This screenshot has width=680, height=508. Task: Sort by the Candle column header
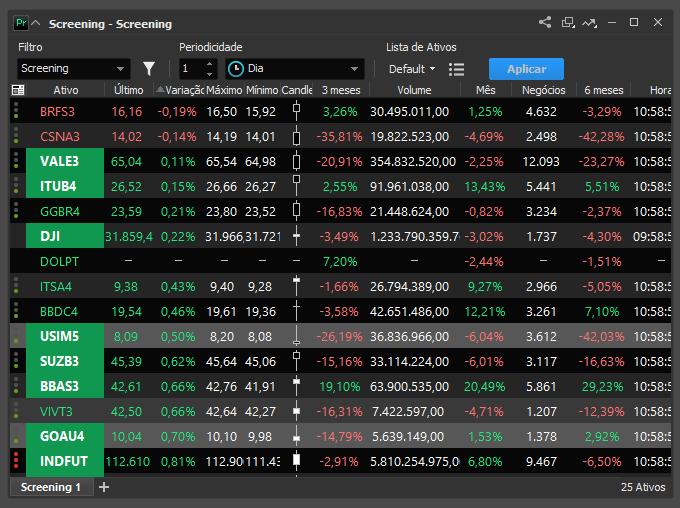297,90
